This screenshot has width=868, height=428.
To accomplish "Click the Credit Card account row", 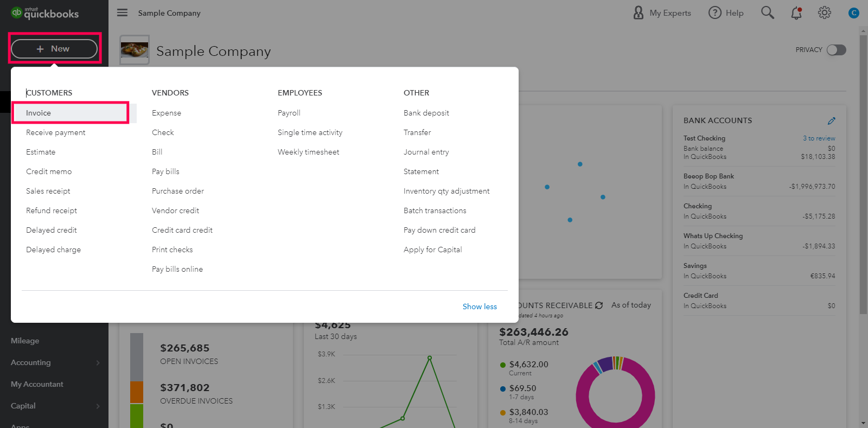I will pyautogui.click(x=759, y=301).
